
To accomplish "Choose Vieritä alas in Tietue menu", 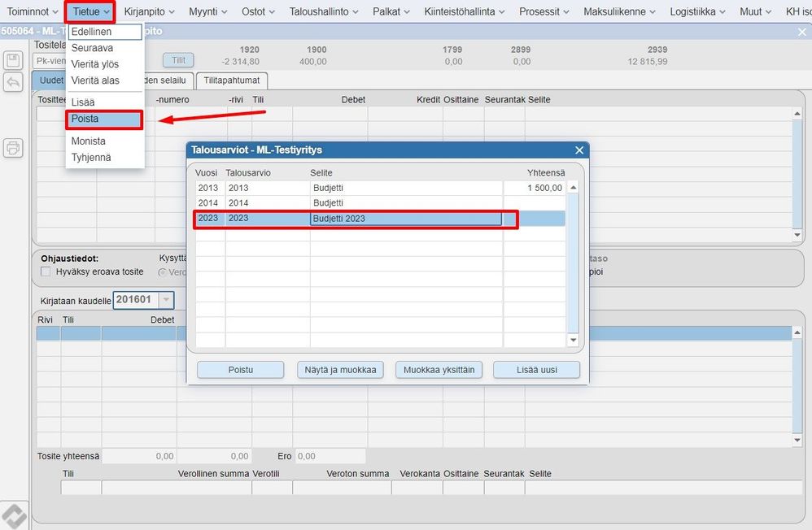I will pyautogui.click(x=105, y=80).
